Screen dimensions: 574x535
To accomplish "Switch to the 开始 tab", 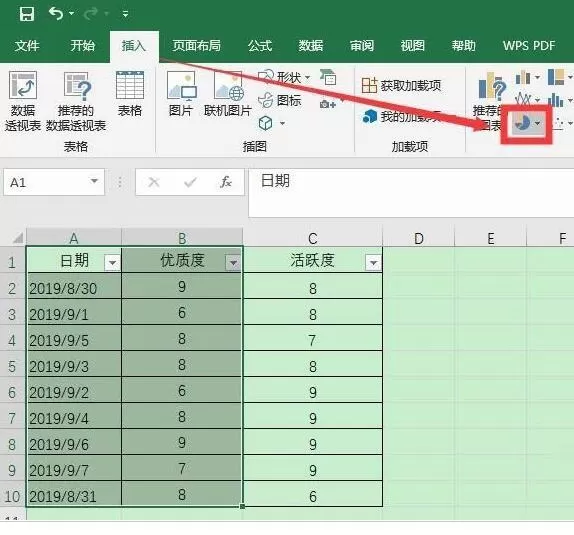I will coord(82,46).
